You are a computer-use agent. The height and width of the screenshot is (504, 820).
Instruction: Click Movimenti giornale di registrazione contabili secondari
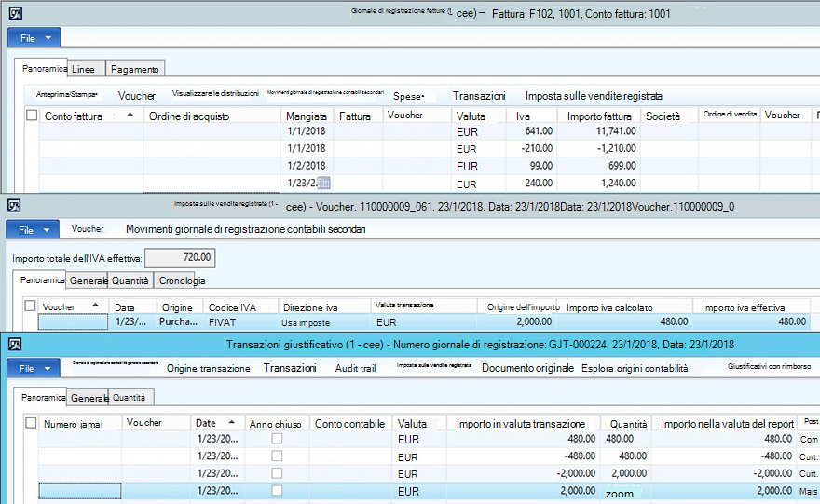click(x=246, y=229)
